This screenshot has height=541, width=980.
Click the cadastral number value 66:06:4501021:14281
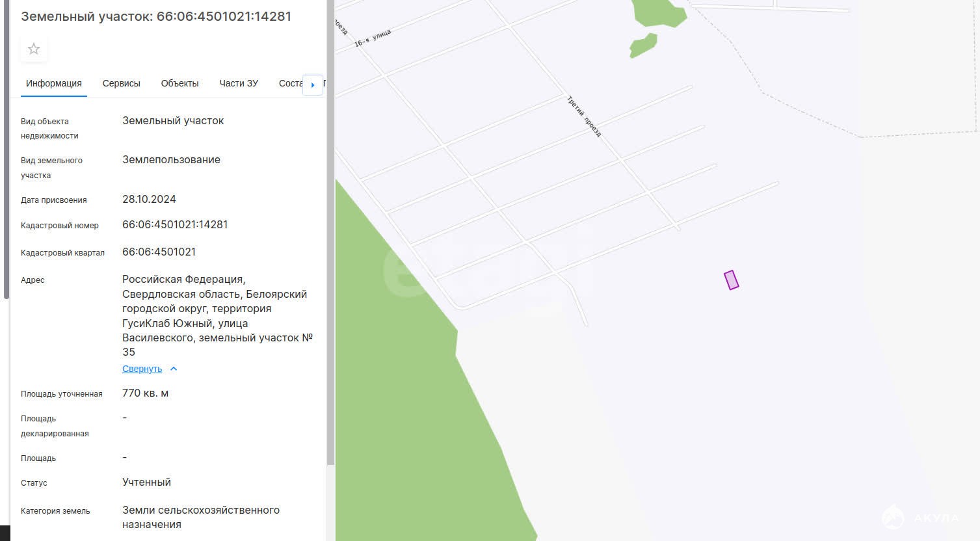(x=175, y=225)
